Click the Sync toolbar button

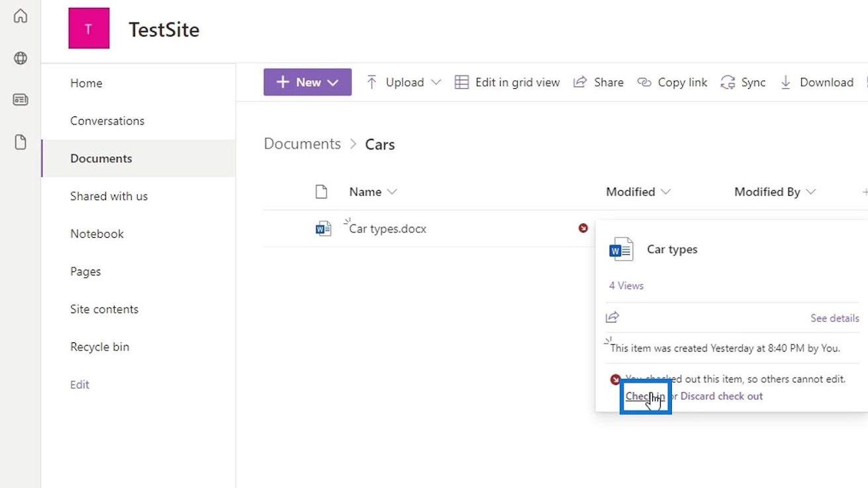(x=743, y=82)
